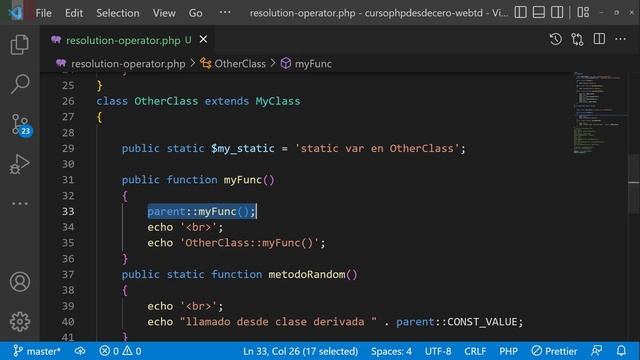This screenshot has height=360, width=640.
Task: Open the Explorer view in activity bar
Action: pyautogui.click(x=20, y=44)
